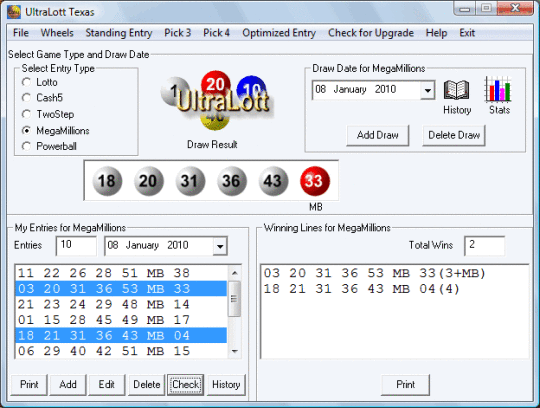
Task: Open the File menu
Action: tap(21, 33)
